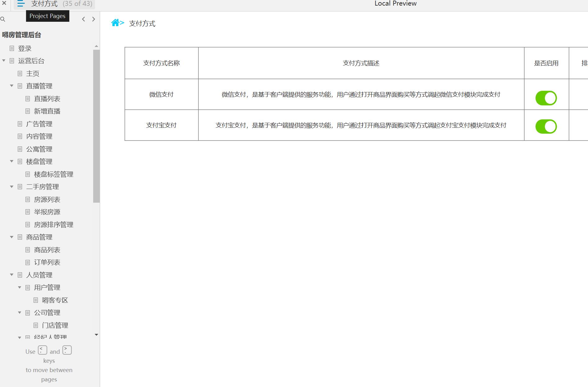Collapse the 直播管理 tree node
The image size is (588, 387).
11,86
